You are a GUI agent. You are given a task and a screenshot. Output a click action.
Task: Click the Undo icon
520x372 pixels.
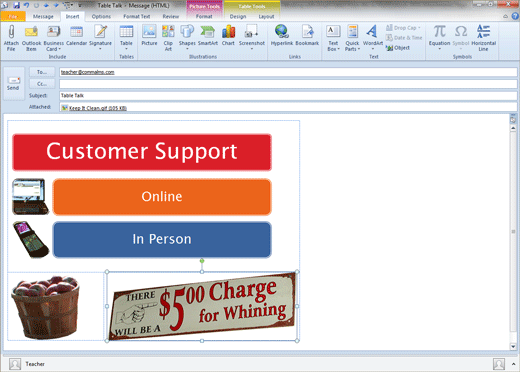(27, 5)
